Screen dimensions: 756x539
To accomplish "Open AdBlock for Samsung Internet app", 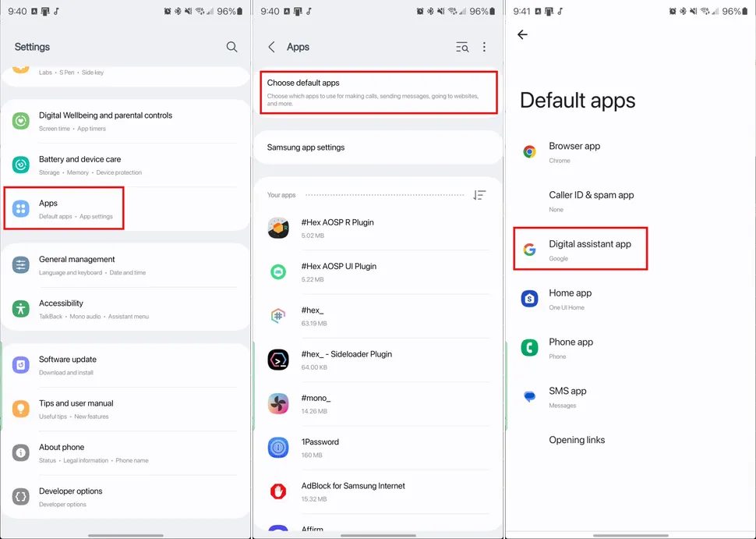I will [353, 491].
